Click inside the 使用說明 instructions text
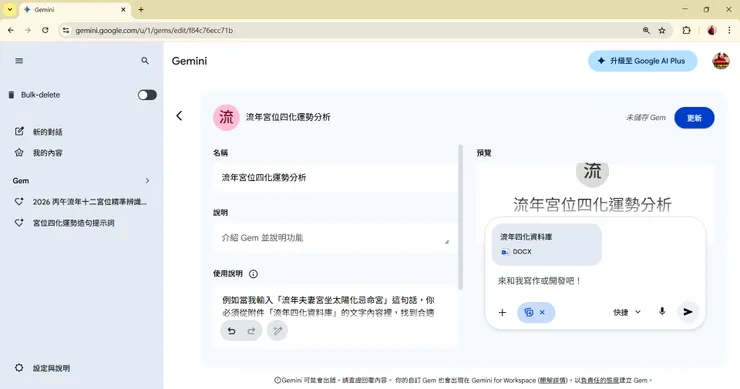Image resolution: width=740 pixels, height=389 pixels. point(328,306)
